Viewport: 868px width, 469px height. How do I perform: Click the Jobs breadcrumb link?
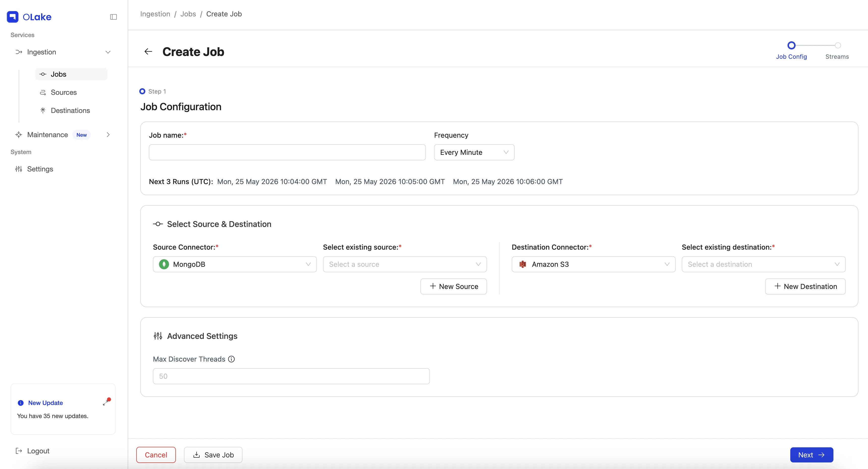188,14
